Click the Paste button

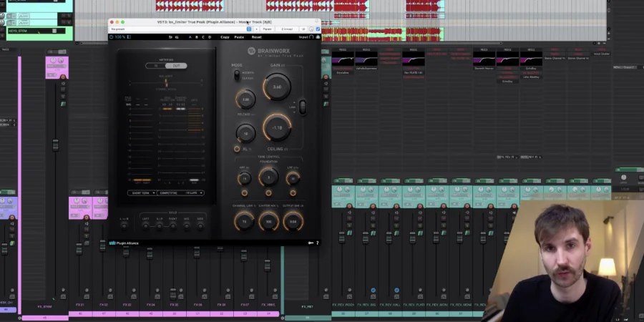239,37
